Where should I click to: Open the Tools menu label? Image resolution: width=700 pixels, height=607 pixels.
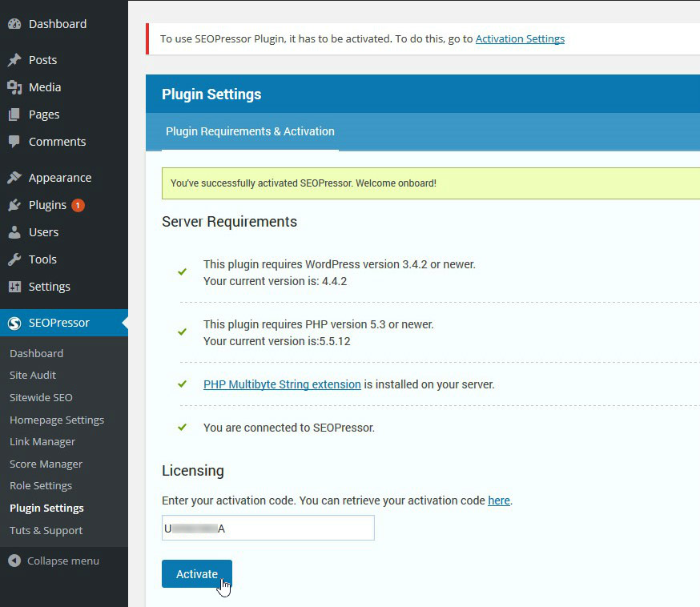43,259
